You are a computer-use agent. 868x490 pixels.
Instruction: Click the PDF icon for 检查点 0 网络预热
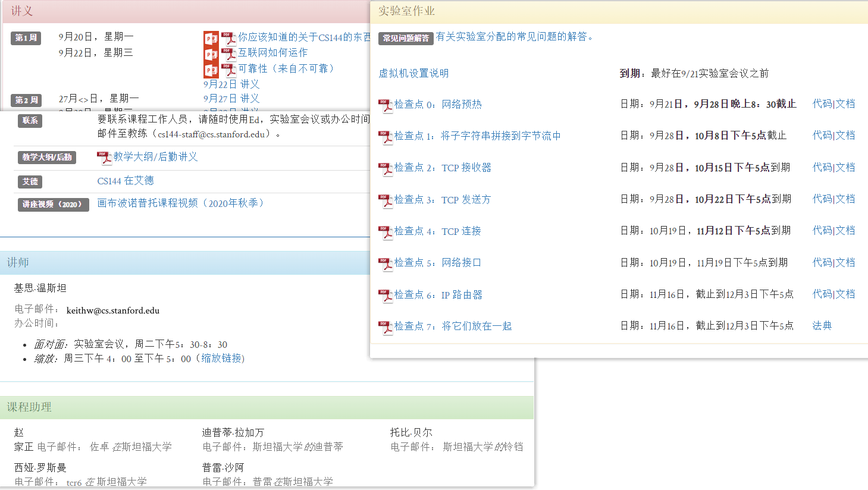(x=386, y=106)
